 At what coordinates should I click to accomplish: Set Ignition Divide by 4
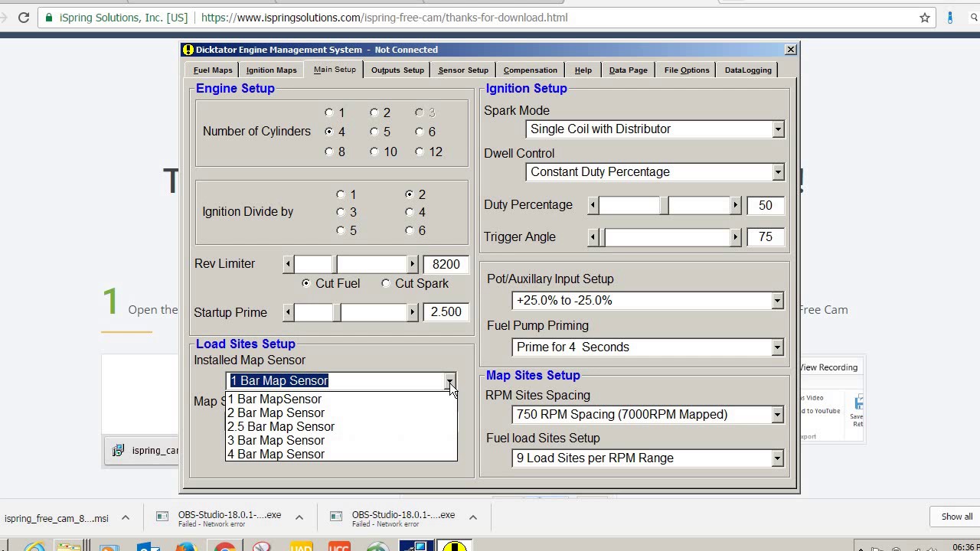point(410,212)
